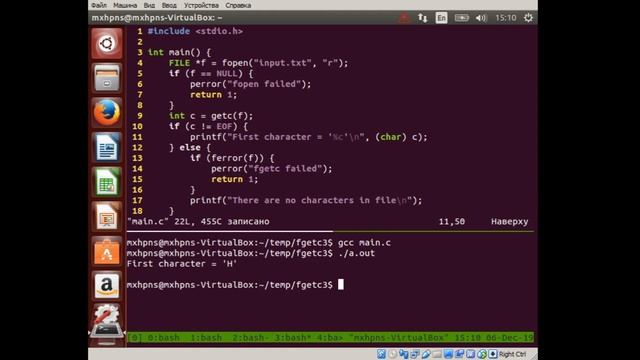Click VirtualBox optical disc status icon

click(393, 354)
